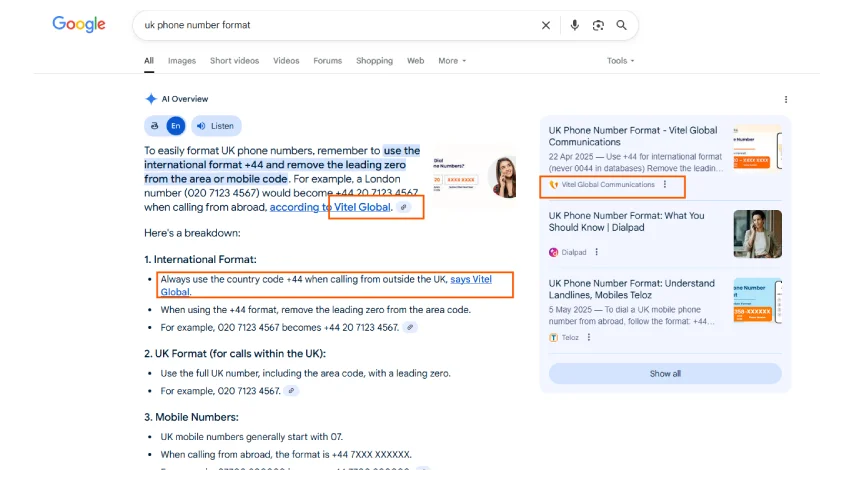Viewport: 854px width, 480px height.
Task: Open three-dot menu beside Dialpad source
Action: pos(596,252)
